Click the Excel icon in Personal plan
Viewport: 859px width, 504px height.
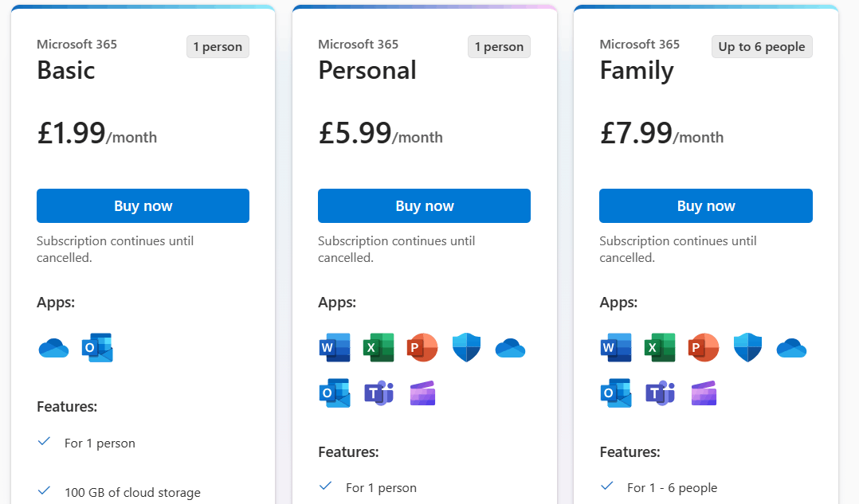click(x=379, y=348)
